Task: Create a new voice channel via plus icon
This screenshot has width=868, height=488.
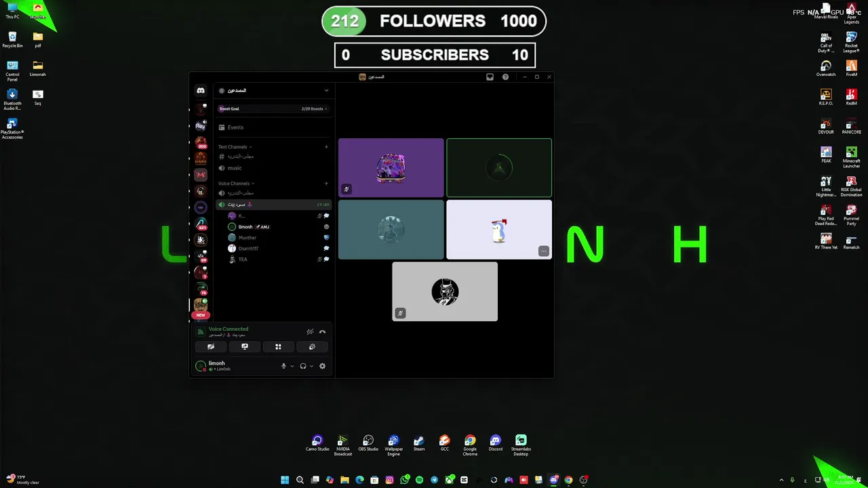Action: (326, 183)
